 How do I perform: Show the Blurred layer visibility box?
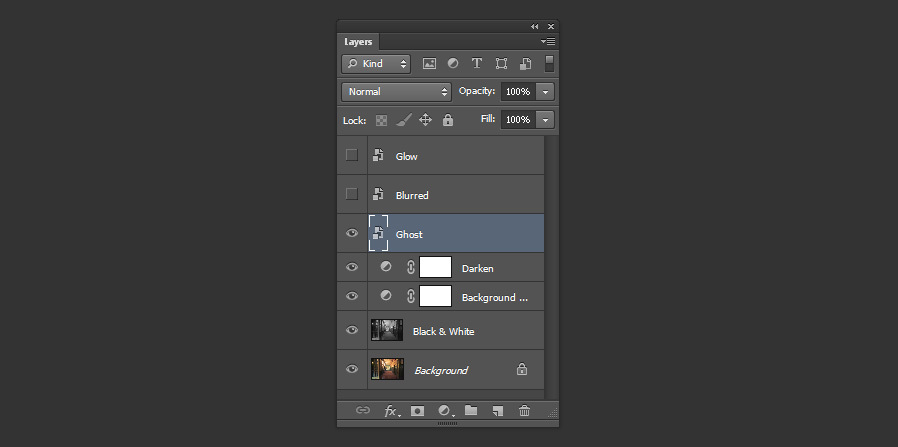[x=352, y=194]
